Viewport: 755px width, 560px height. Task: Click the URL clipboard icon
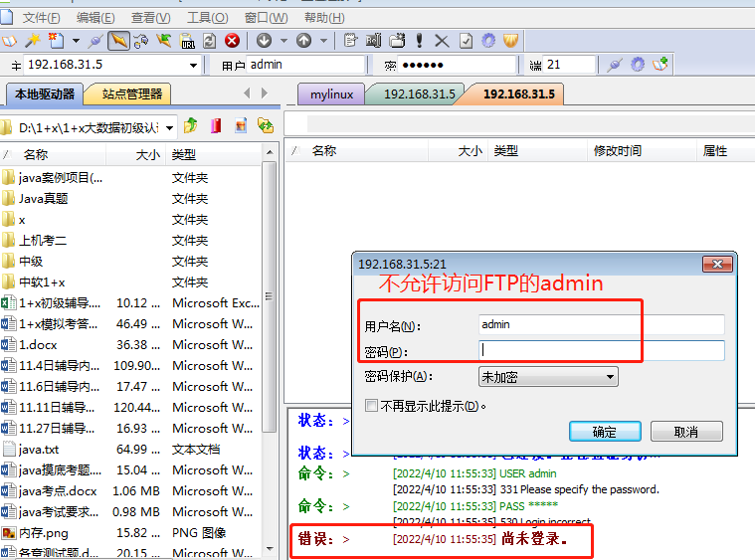(187, 41)
